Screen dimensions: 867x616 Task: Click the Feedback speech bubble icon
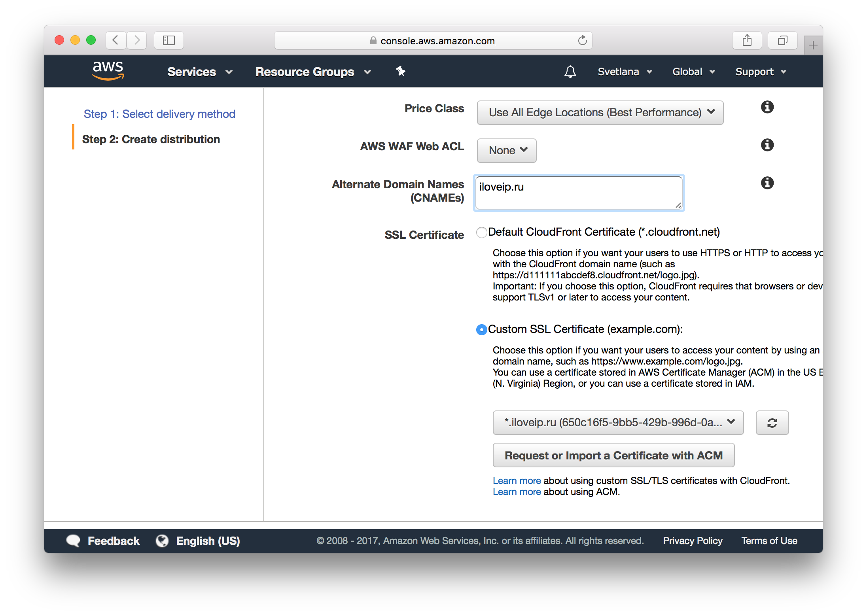(x=73, y=540)
